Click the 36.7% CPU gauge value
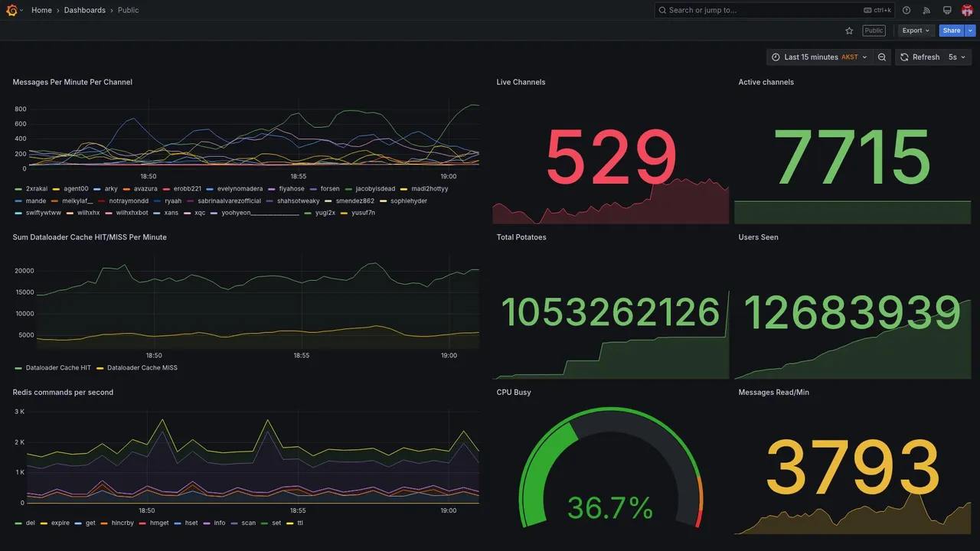The width and height of the screenshot is (980, 551). pos(610,507)
